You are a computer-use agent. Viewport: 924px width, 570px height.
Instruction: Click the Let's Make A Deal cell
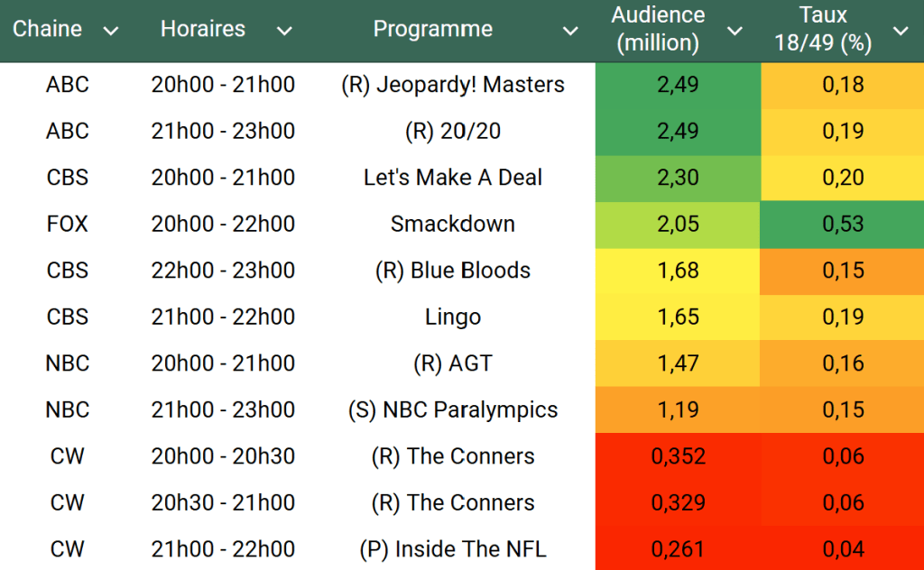[x=453, y=178]
